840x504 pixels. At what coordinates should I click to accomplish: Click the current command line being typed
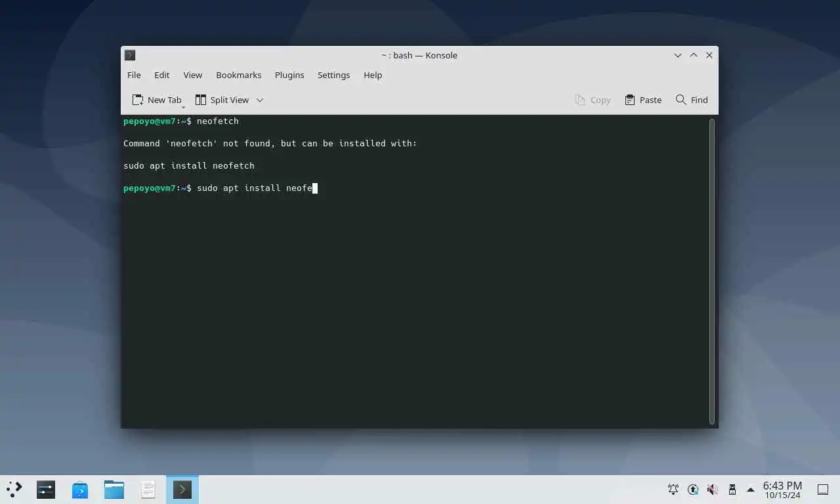pos(220,188)
